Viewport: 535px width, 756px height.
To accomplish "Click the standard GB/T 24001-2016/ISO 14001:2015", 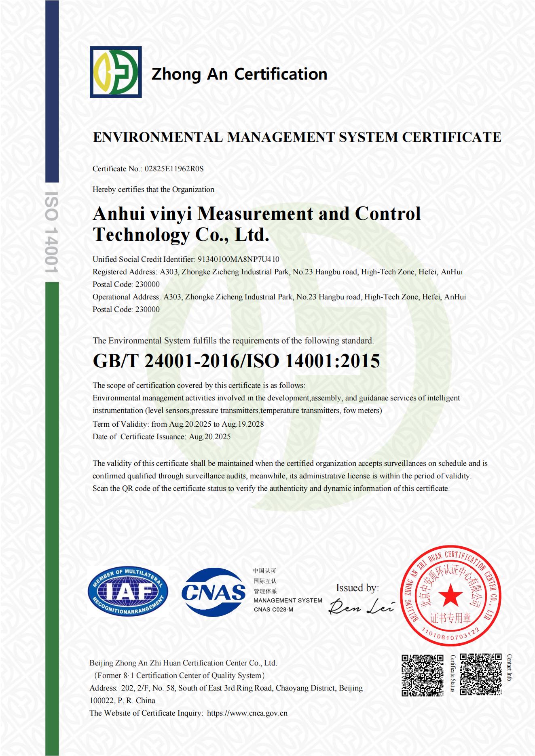I will pyautogui.click(x=237, y=361).
